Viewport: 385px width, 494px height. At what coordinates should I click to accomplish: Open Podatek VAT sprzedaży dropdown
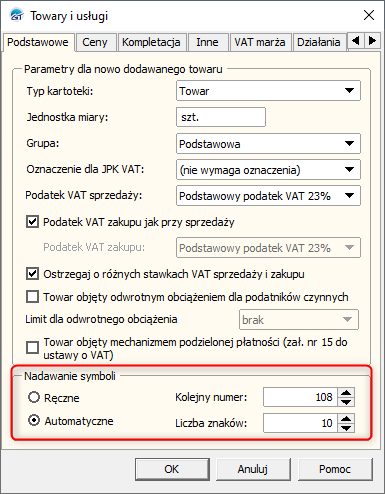pos(268,195)
